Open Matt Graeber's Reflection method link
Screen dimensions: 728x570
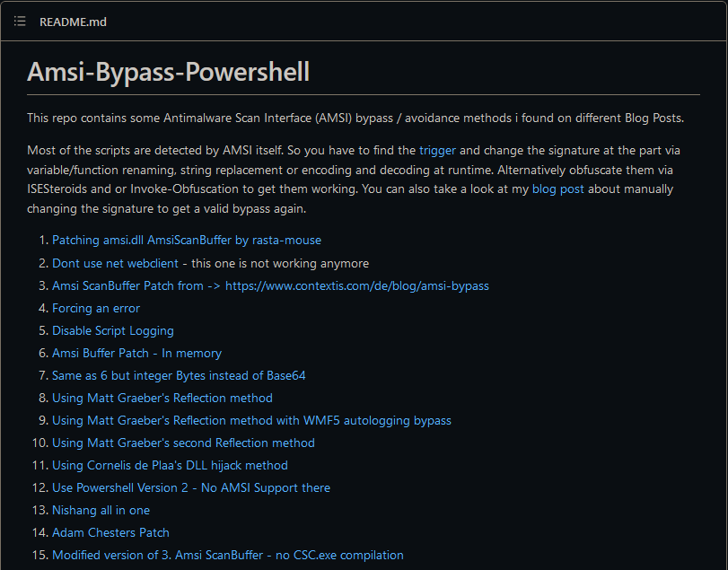[162, 398]
